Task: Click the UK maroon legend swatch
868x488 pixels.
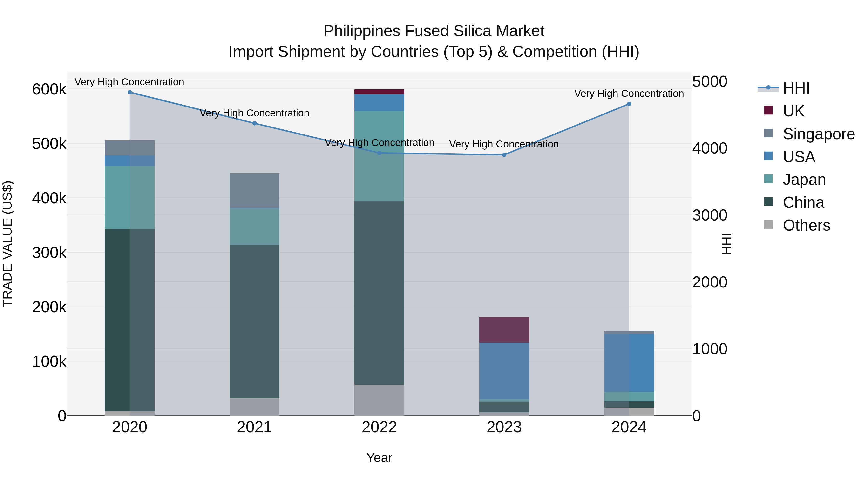Action: (768, 110)
